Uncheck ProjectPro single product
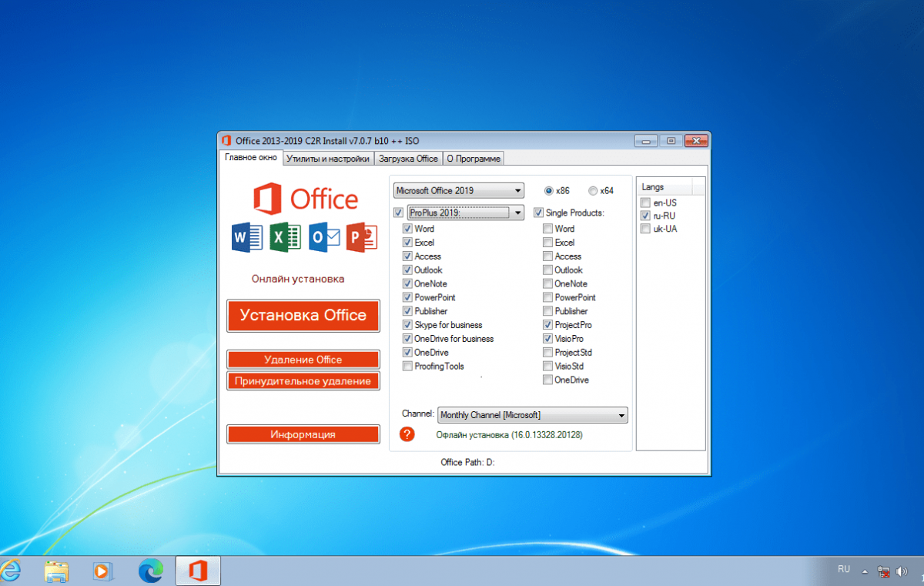Screen dimensions: 924x586 click(547, 325)
